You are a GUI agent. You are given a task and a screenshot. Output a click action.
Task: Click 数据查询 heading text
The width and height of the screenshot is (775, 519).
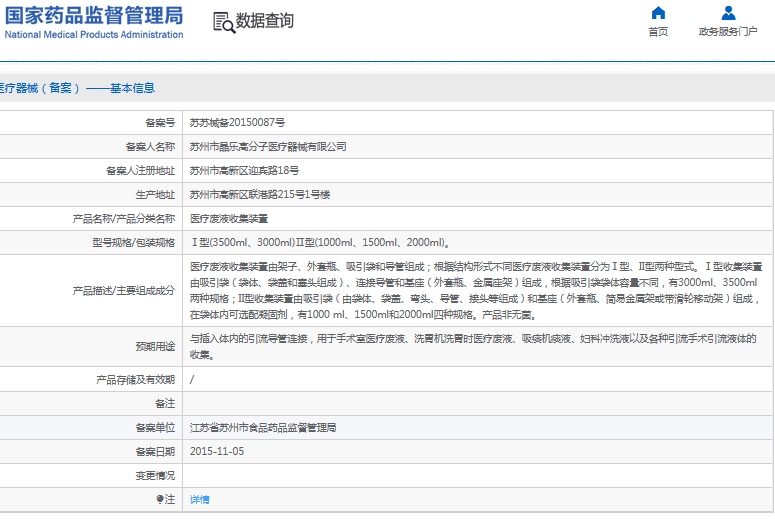pyautogui.click(x=264, y=21)
